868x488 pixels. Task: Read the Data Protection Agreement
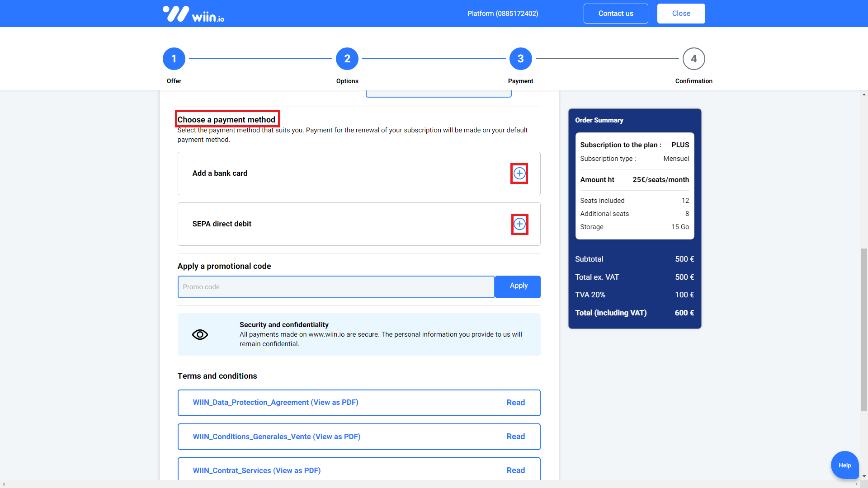pyautogui.click(x=515, y=403)
